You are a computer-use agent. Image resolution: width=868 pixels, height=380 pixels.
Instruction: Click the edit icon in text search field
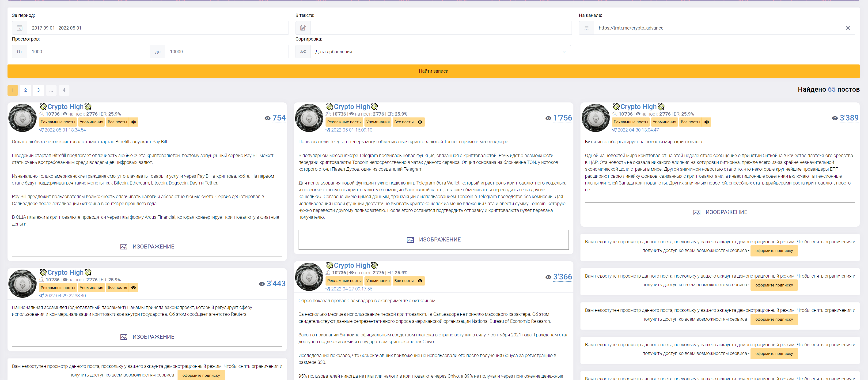pyautogui.click(x=303, y=28)
